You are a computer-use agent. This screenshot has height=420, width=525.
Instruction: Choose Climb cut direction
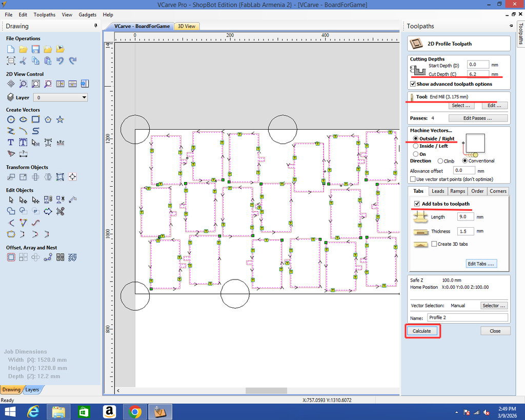point(440,161)
